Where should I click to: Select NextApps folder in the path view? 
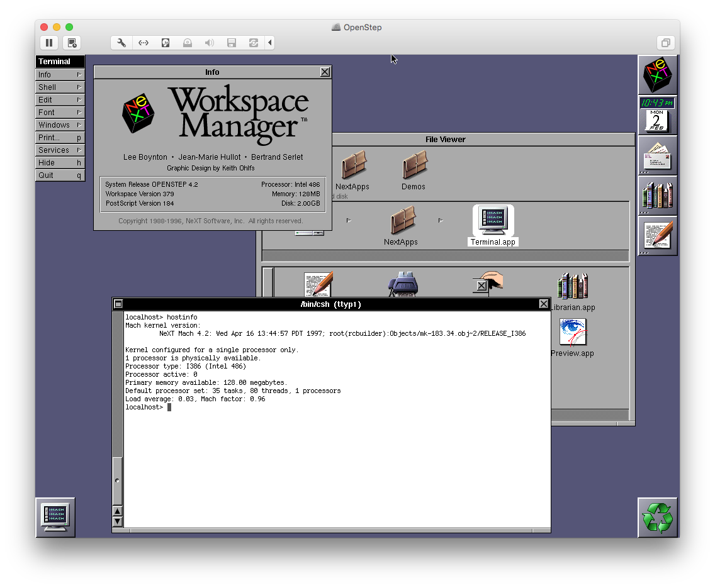pyautogui.click(x=401, y=226)
